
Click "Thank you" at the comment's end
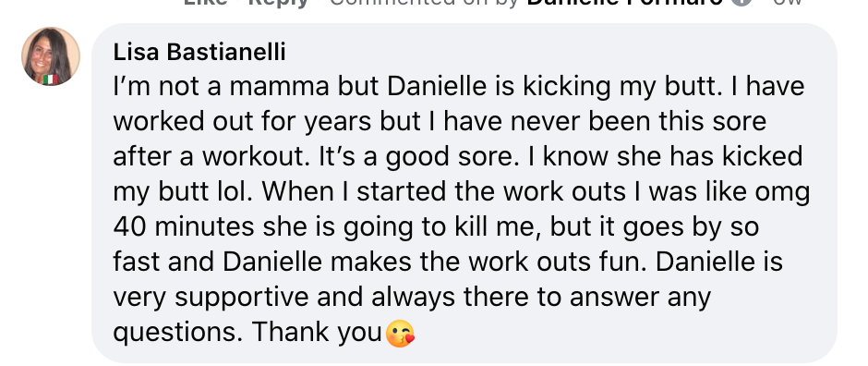[x=317, y=332]
